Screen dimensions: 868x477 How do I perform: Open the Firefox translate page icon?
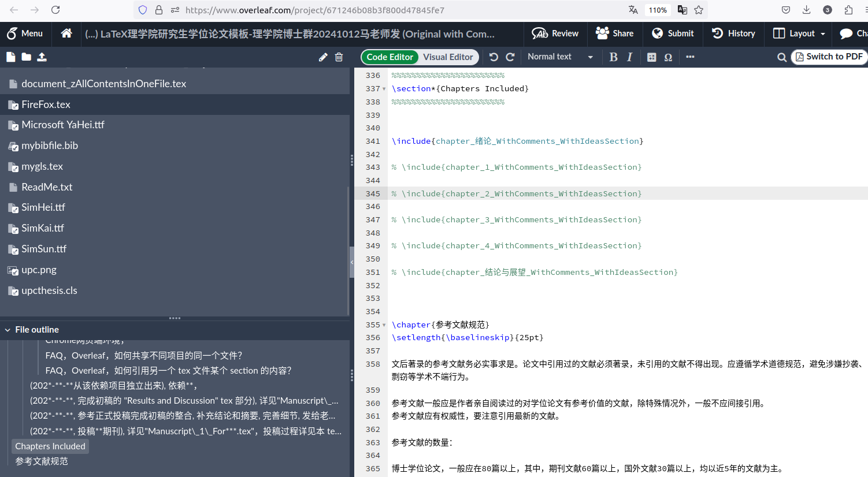tap(633, 10)
